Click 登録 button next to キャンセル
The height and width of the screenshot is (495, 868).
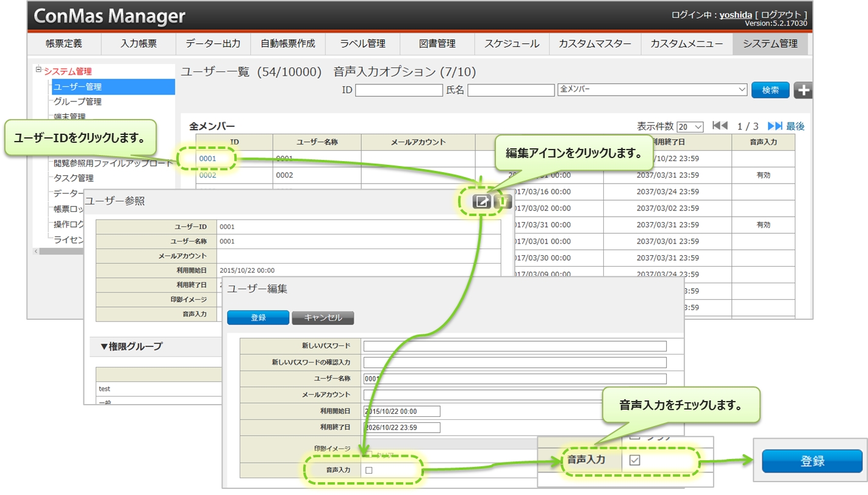click(258, 318)
